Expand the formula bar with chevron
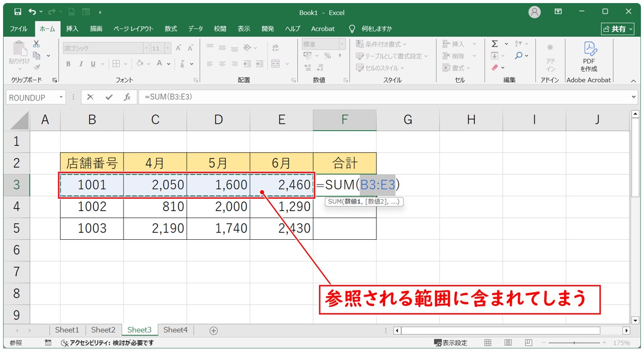644x352 pixels. [x=634, y=97]
